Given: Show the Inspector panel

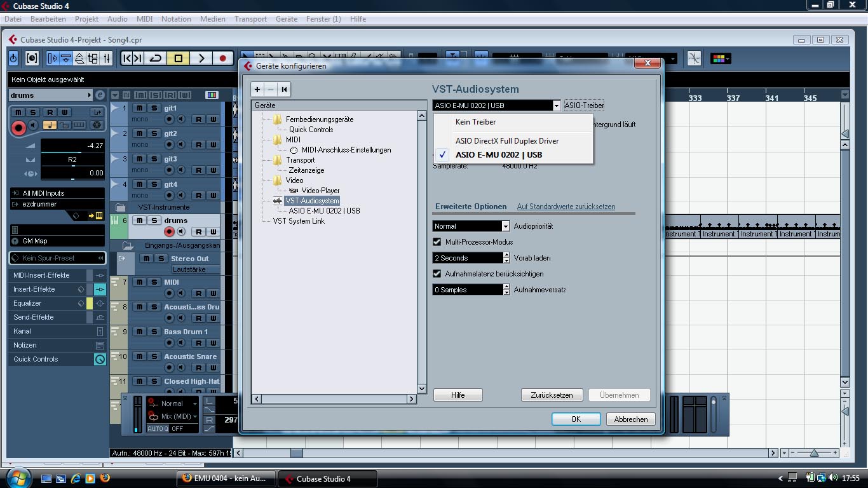Looking at the screenshot, I should pyautogui.click(x=52, y=58).
